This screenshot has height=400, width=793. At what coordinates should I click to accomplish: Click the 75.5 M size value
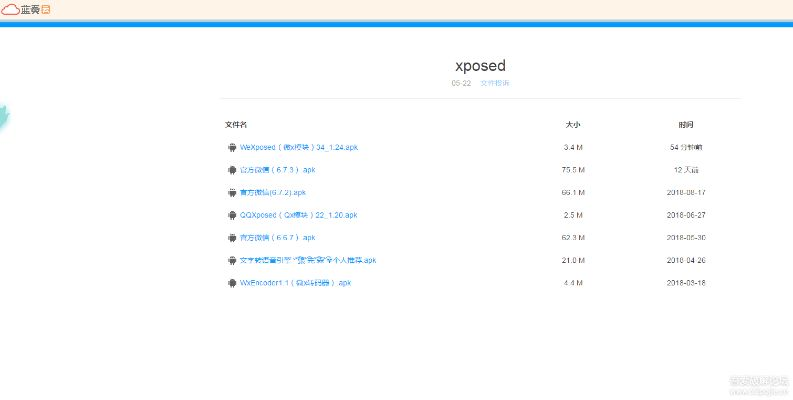click(x=573, y=170)
